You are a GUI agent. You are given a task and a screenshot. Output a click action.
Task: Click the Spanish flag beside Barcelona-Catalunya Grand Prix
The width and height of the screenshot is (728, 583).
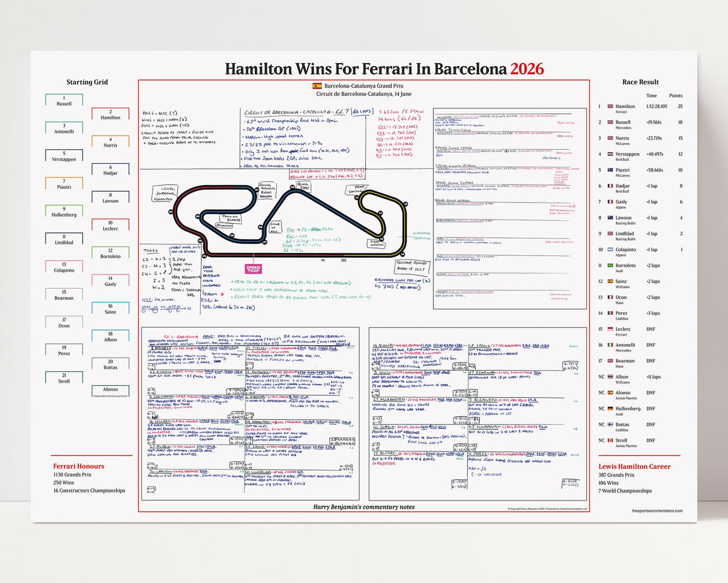coord(317,86)
